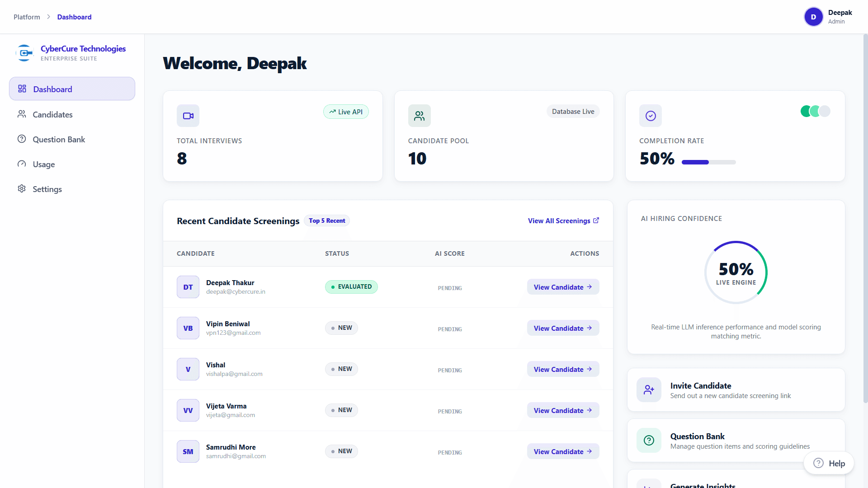
Task: Click the green question icon on Question Bank card
Action: coord(649,440)
